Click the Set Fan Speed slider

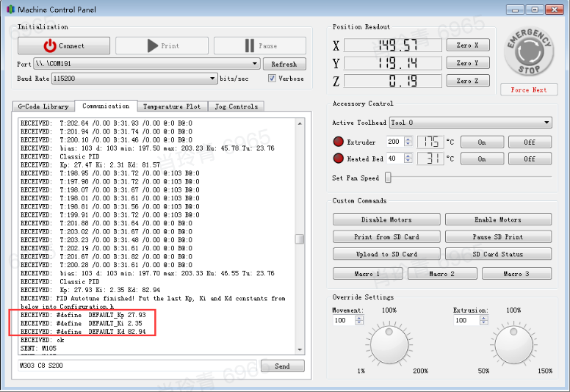coord(389,178)
